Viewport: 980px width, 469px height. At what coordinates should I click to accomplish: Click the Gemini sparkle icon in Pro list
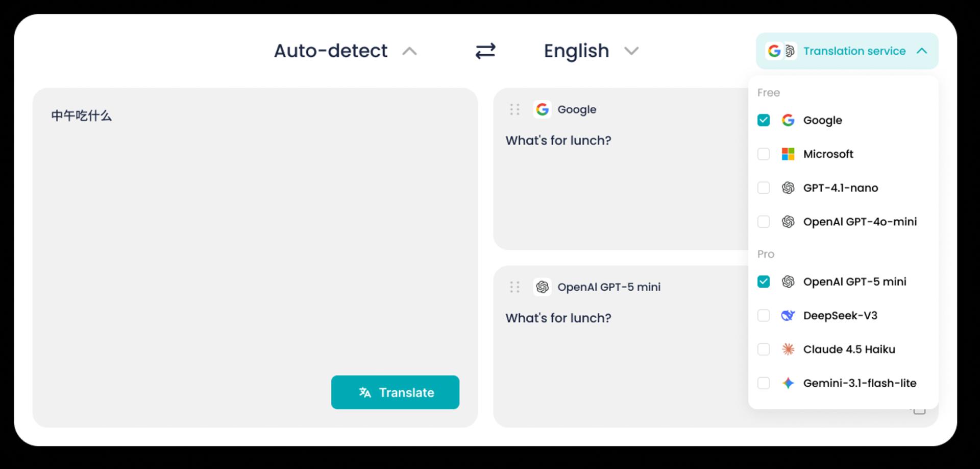[x=788, y=383]
